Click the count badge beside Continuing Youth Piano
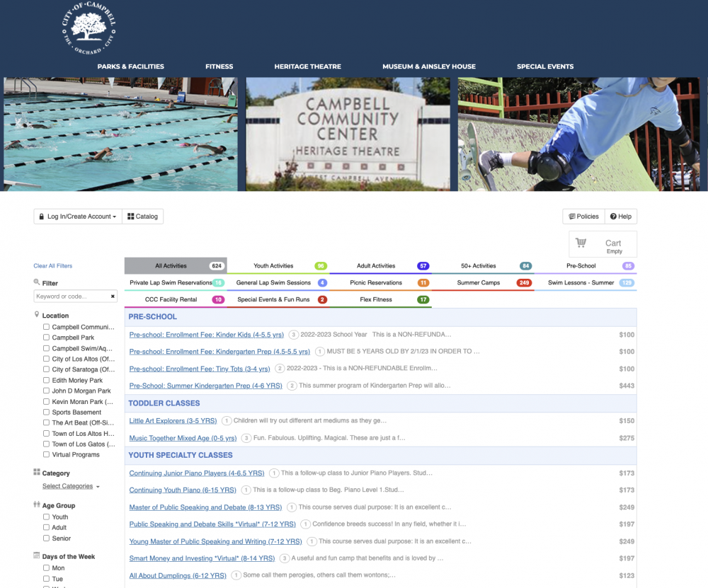This screenshot has height=588, width=708. click(246, 490)
